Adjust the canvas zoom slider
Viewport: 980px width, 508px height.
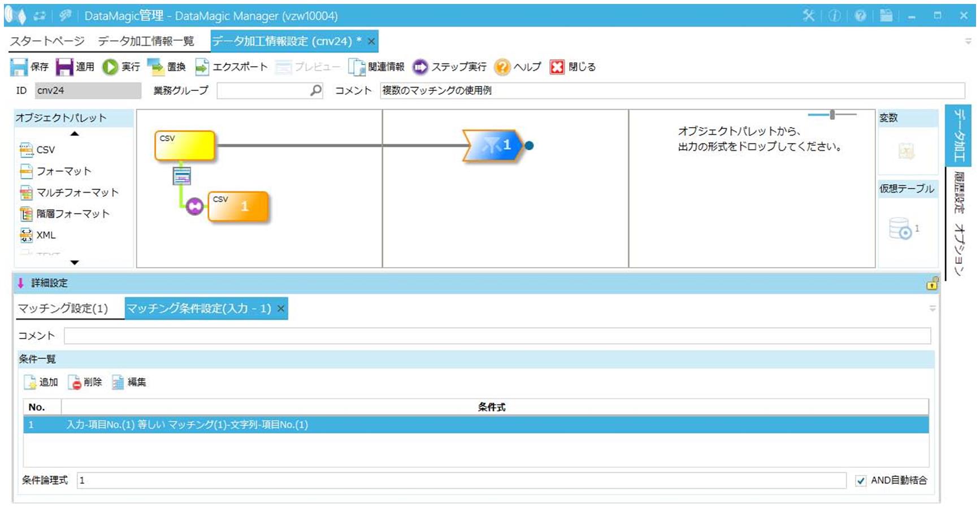pos(832,115)
